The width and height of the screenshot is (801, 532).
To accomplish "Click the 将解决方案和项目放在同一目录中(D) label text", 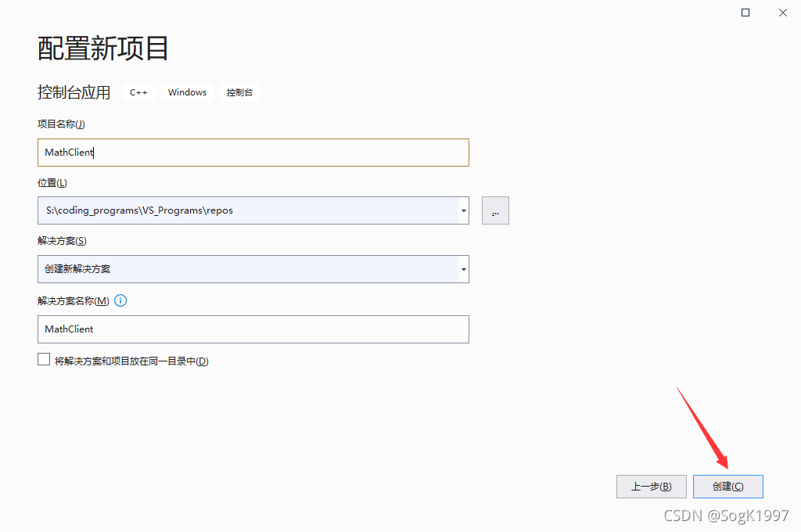I will 131,361.
